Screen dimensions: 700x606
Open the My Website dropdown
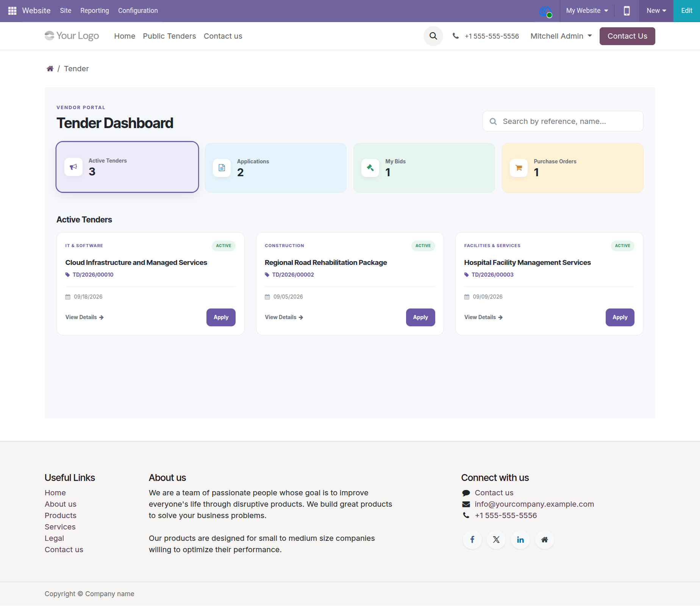587,11
